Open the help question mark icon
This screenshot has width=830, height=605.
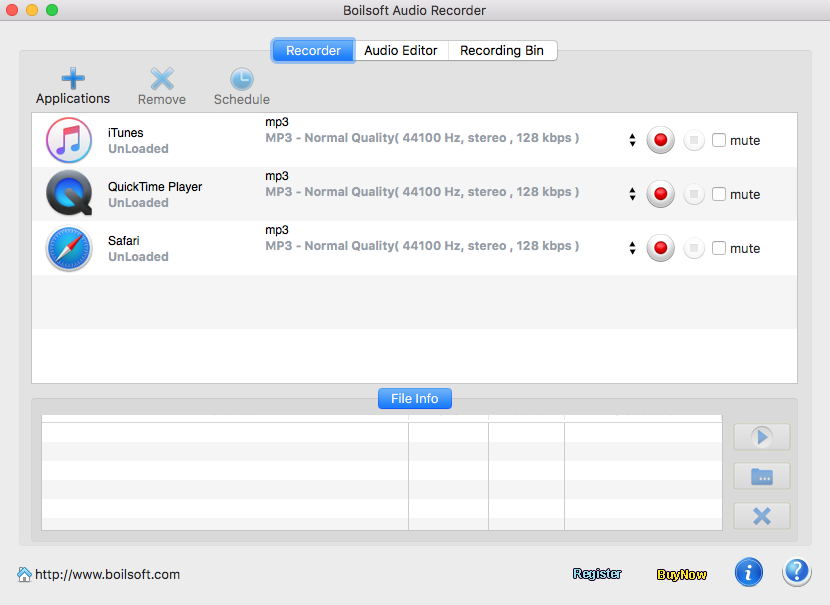797,572
